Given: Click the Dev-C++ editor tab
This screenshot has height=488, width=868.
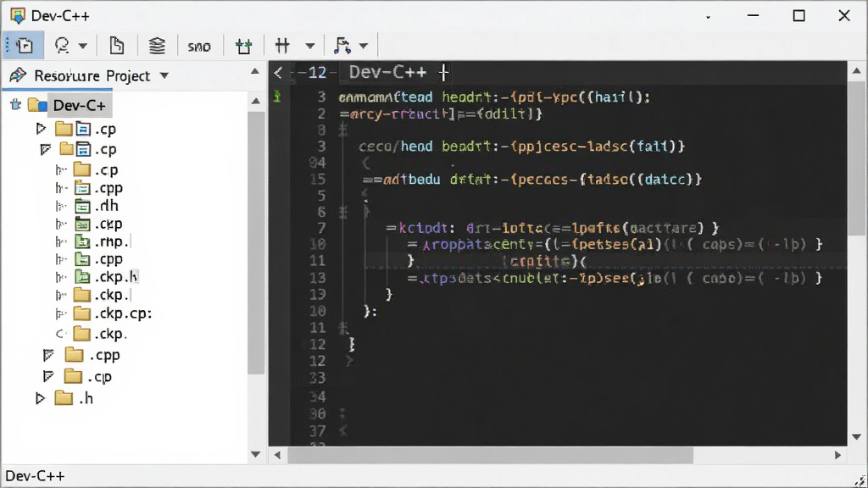Looking at the screenshot, I should tap(387, 72).
